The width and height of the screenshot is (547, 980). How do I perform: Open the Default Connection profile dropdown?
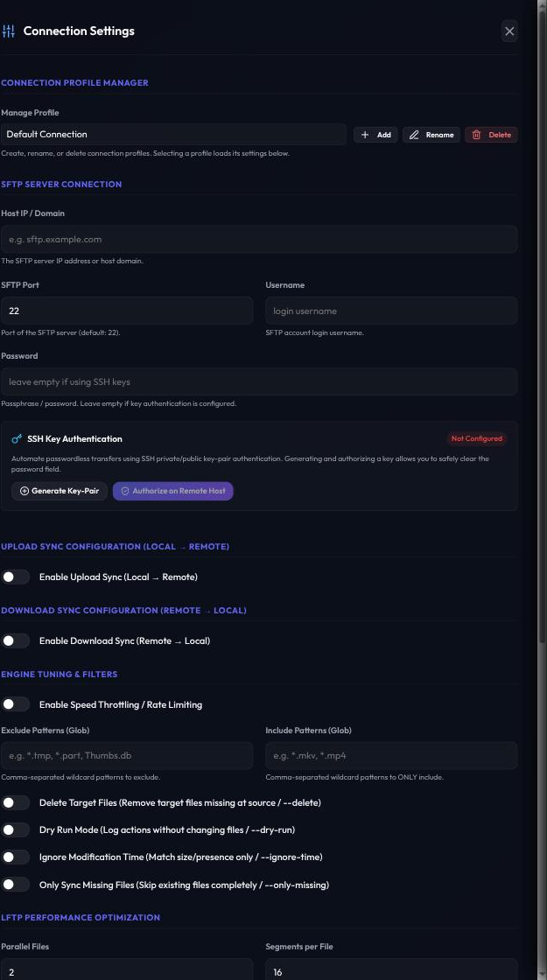coord(173,135)
